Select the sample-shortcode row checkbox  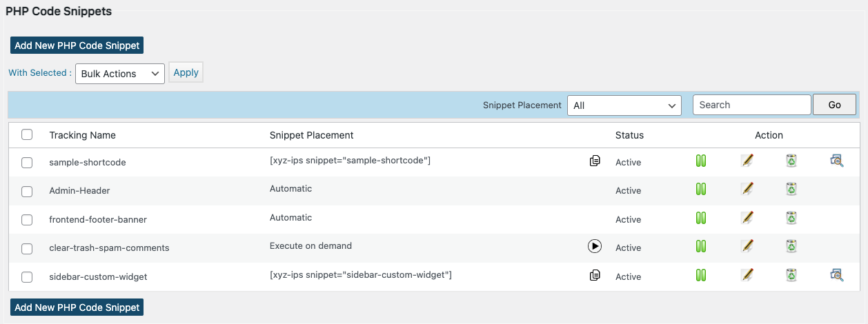point(27,163)
